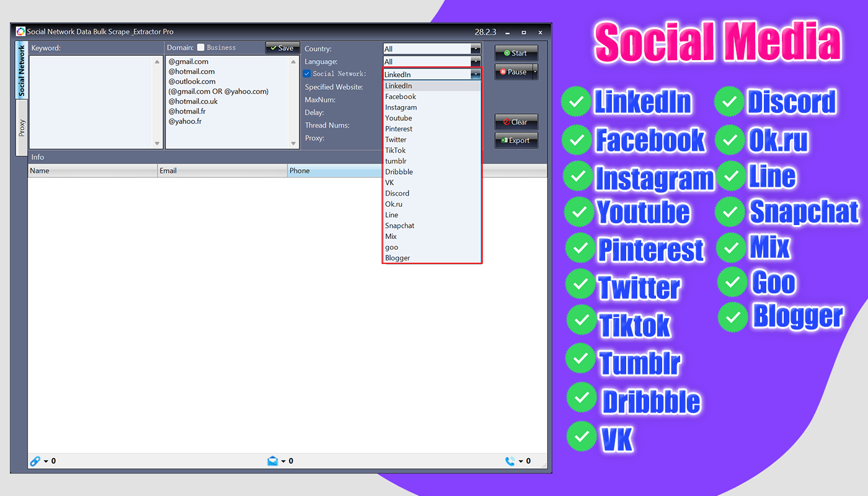Sort by the Email column header

click(x=223, y=170)
